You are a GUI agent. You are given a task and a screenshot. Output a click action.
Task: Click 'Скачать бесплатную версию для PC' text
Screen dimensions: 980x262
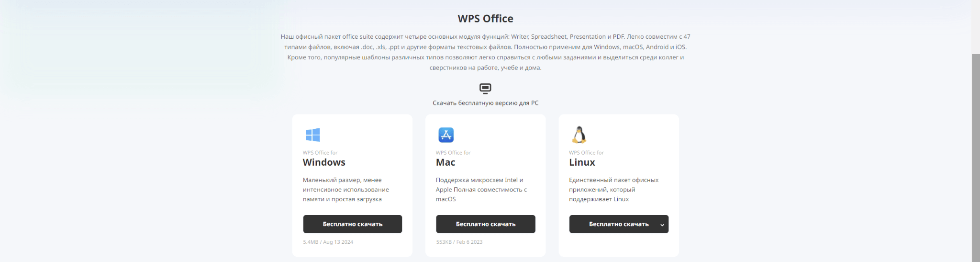[485, 103]
